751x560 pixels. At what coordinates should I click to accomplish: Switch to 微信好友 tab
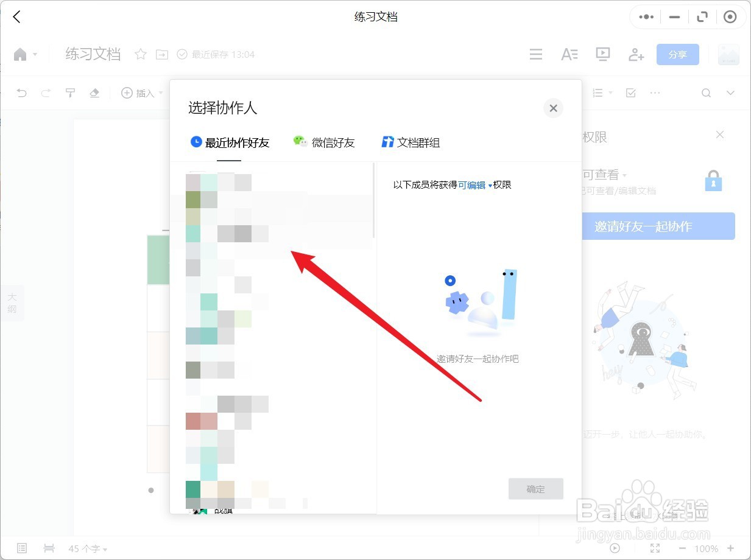(323, 142)
